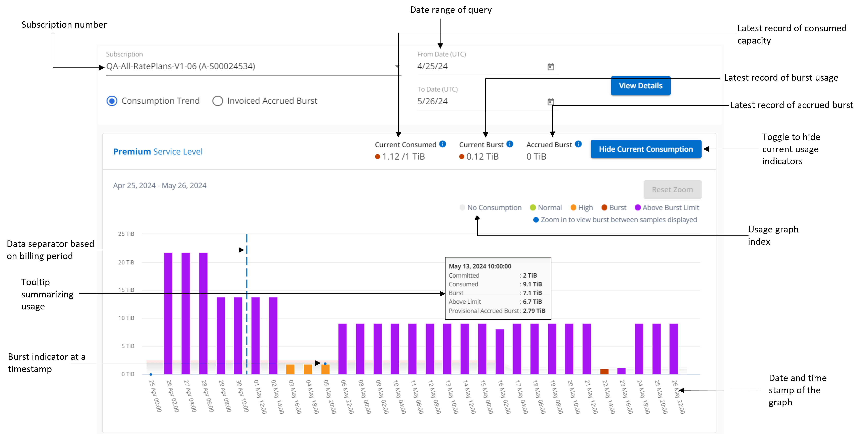Image resolution: width=868 pixels, height=434 pixels.
Task: Toggle the High legend series
Action: click(x=582, y=207)
